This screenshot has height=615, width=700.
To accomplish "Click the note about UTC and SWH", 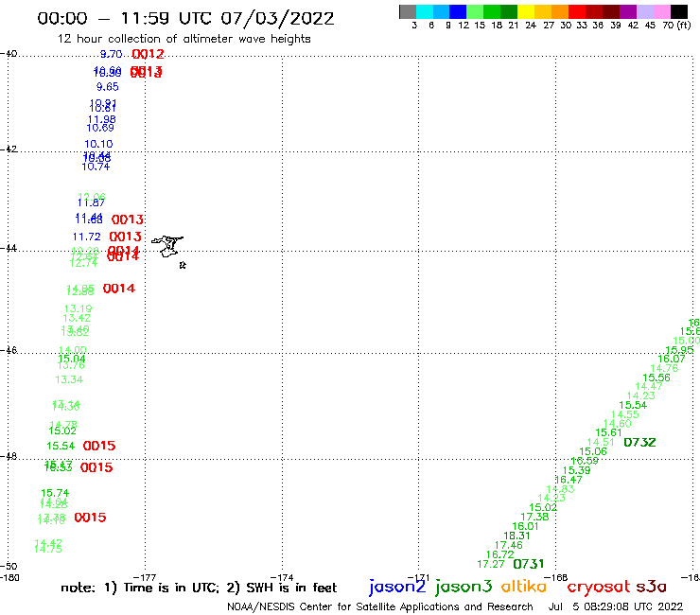I will pos(199,588).
